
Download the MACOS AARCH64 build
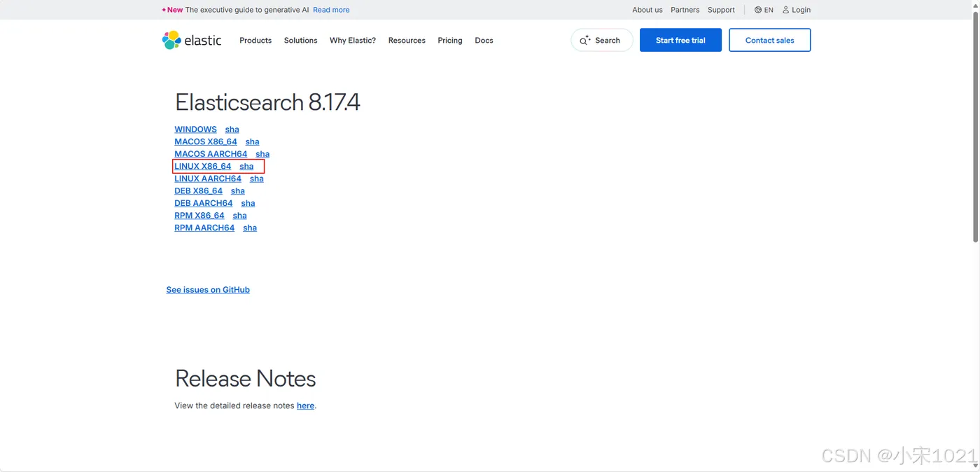click(x=211, y=154)
